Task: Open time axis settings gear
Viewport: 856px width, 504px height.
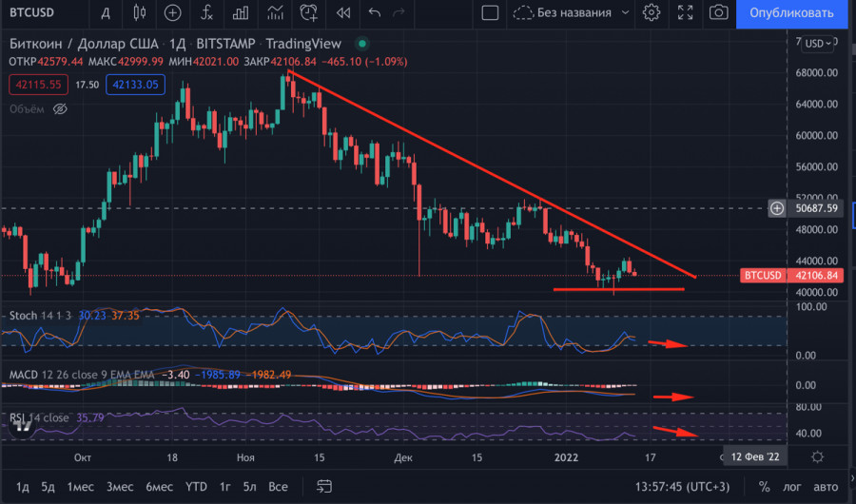Action: [817, 456]
